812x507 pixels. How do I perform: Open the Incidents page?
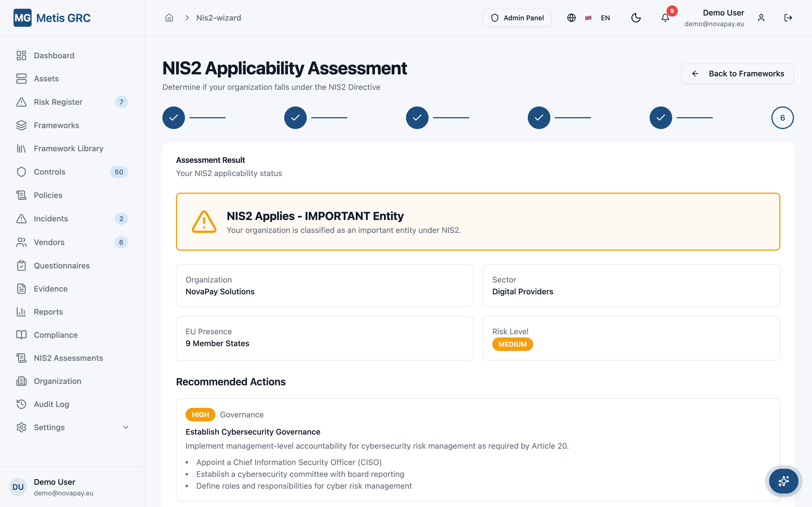point(51,218)
